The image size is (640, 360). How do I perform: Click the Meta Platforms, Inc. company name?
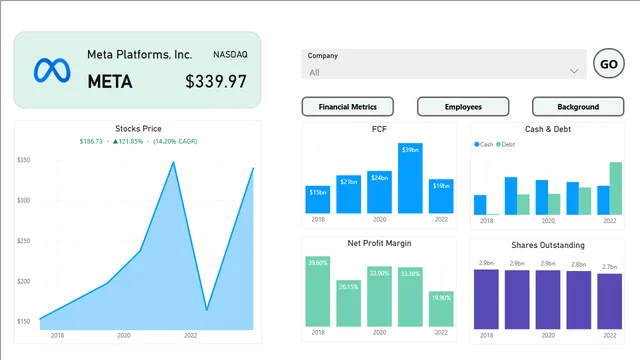coord(140,54)
